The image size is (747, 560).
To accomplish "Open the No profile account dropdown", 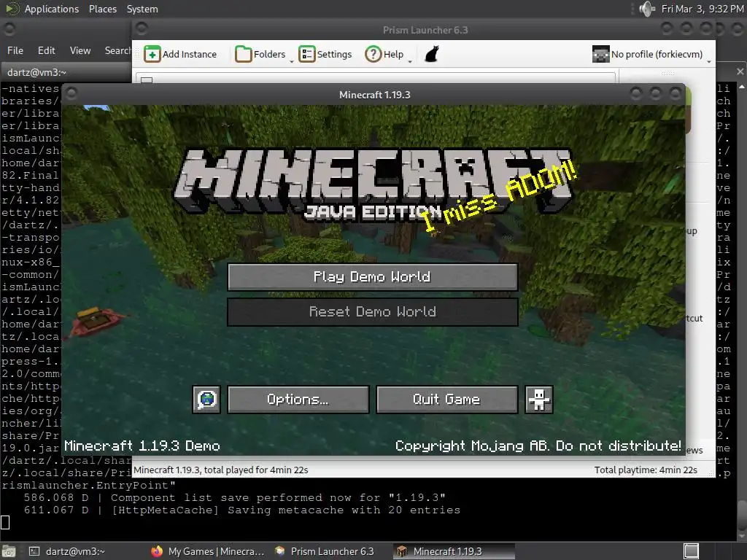I will tap(651, 54).
